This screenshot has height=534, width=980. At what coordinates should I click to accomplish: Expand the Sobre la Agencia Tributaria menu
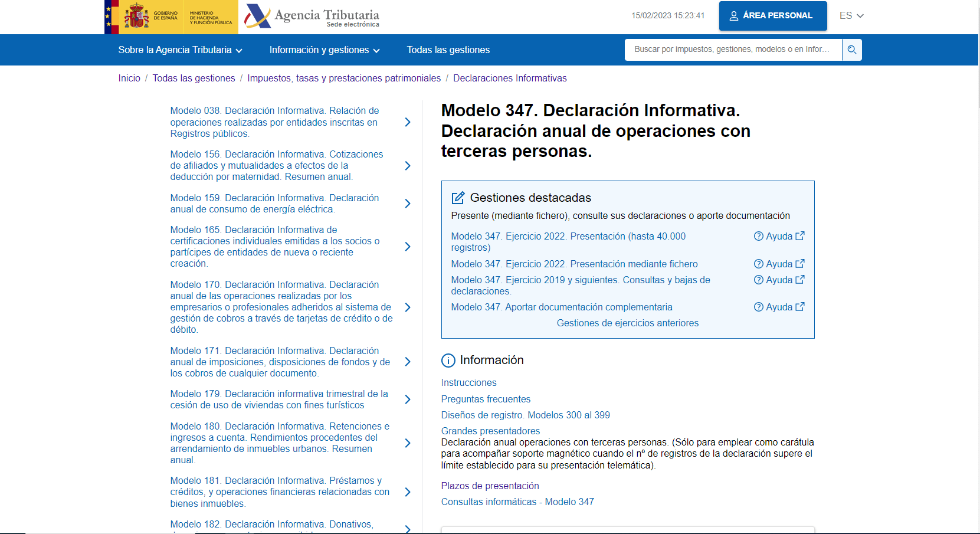[180, 50]
